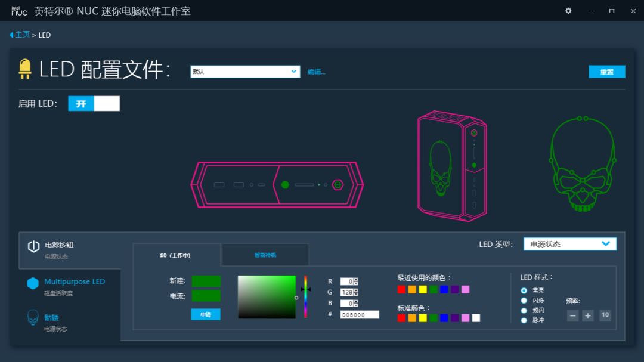The image size is (644, 362).
Task: Click the front-view NUC chassis diagram
Action: [x=277, y=185]
